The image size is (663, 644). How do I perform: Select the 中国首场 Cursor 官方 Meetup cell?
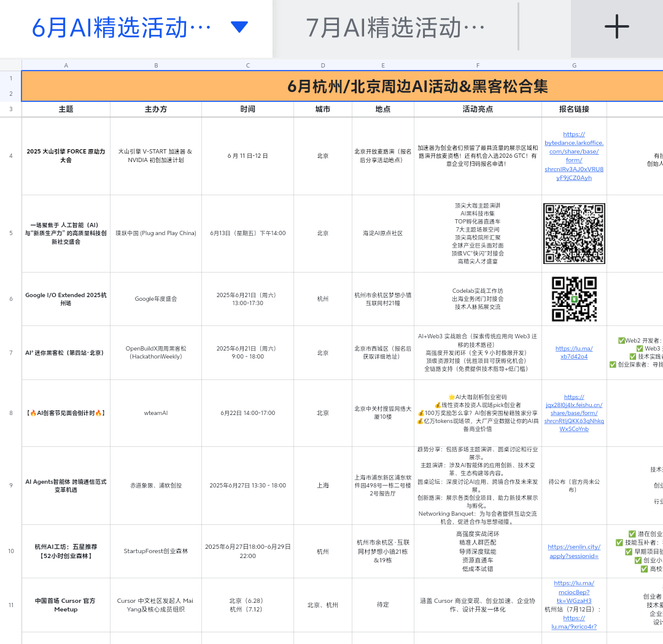point(66,605)
